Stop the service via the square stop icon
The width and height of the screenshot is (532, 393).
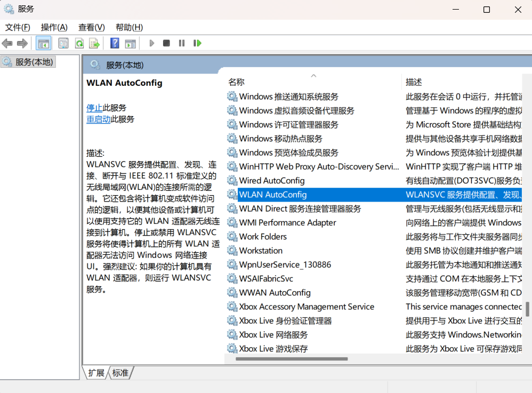166,43
